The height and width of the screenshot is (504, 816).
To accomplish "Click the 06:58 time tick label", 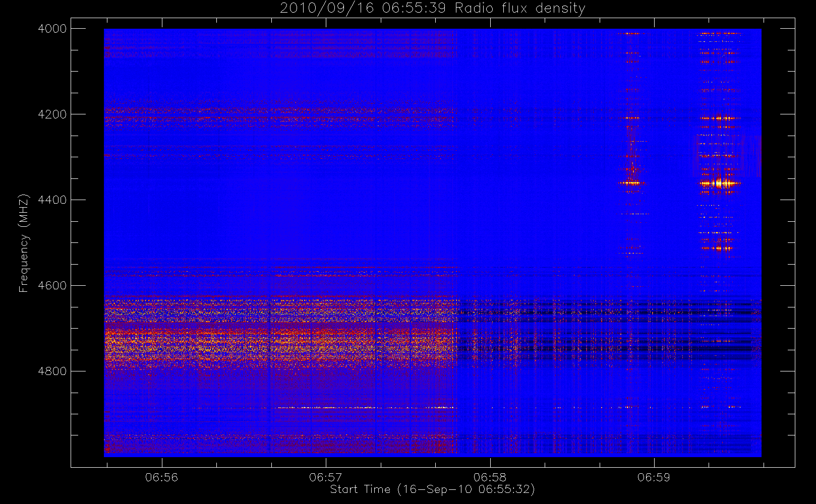I will 490,477.
